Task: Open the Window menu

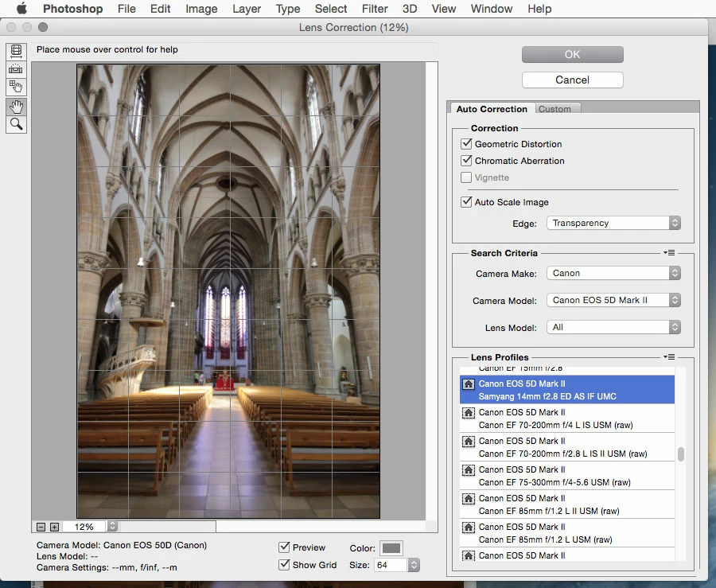Action: pos(492,9)
